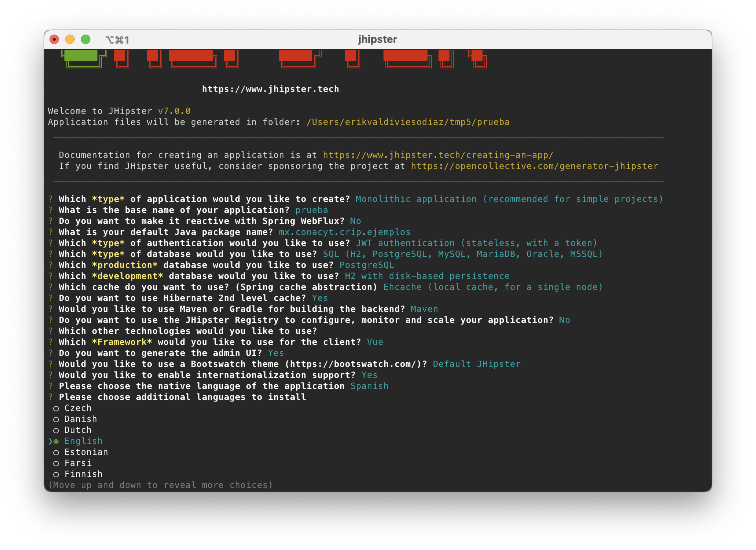Minimize the terminal using yellow button
756x550 pixels.
pos(70,39)
